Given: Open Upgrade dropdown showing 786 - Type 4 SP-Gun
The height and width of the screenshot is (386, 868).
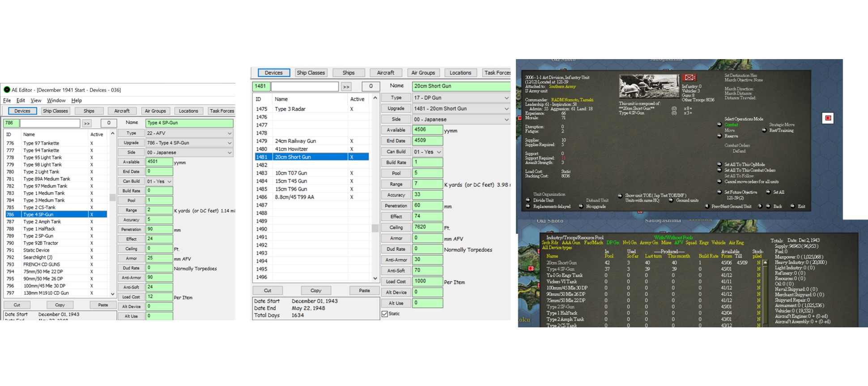Looking at the screenshot, I should pyautogui.click(x=189, y=143).
